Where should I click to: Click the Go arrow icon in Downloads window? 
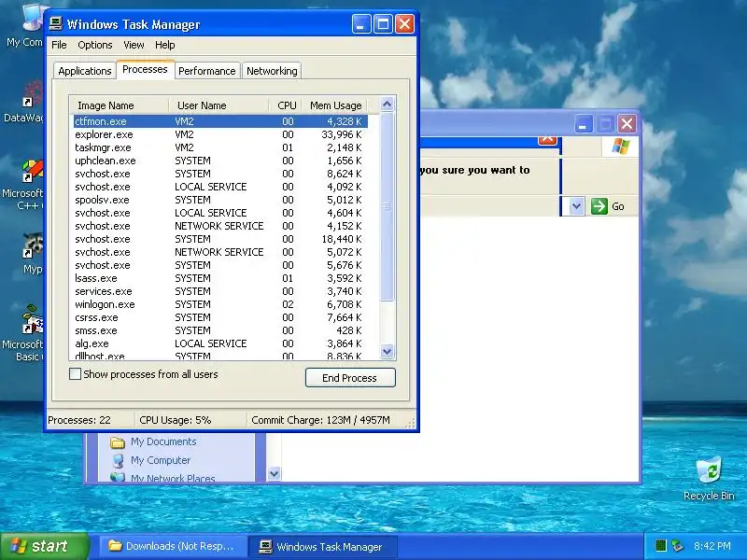click(599, 206)
